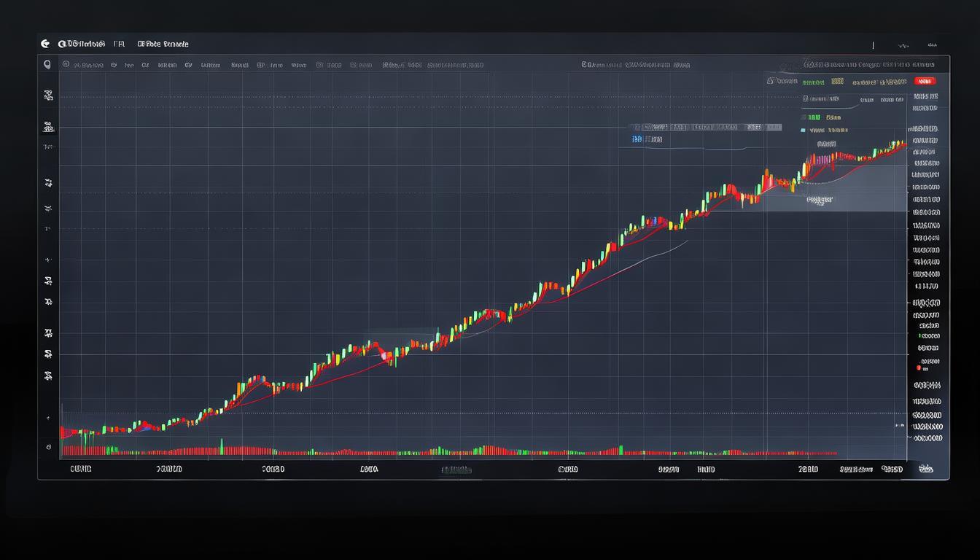Screen dimensions: 980x560
Task: Click the rightmost icon in the top-right title bar
Action: [930, 44]
